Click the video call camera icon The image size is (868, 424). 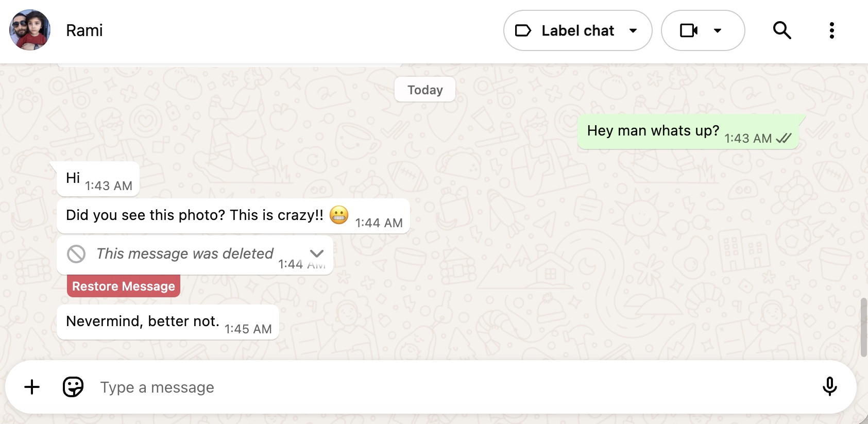(x=689, y=30)
